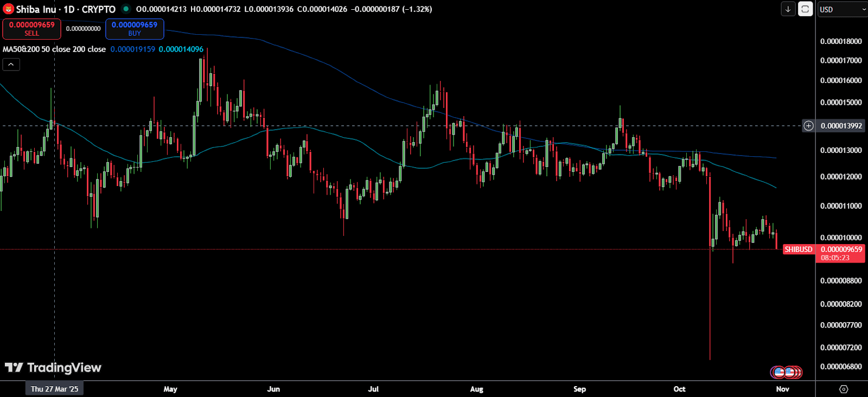Viewport: 868px width, 397px height.
Task: Collapse the indicator legend with chevron
Action: tap(11, 65)
